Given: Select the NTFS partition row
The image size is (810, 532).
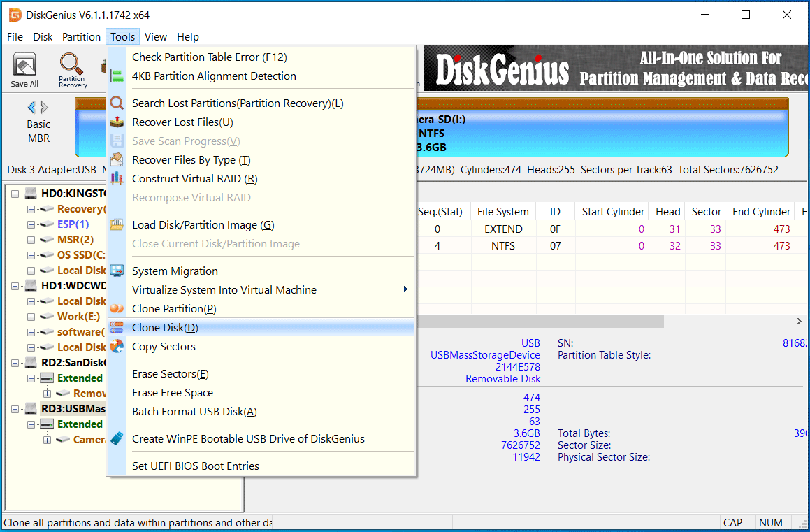Looking at the screenshot, I should [x=613, y=246].
